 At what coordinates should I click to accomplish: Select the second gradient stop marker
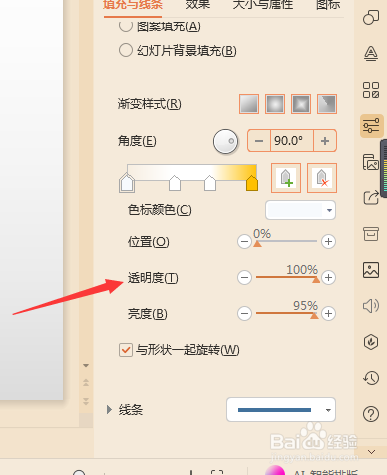pyautogui.click(x=175, y=183)
